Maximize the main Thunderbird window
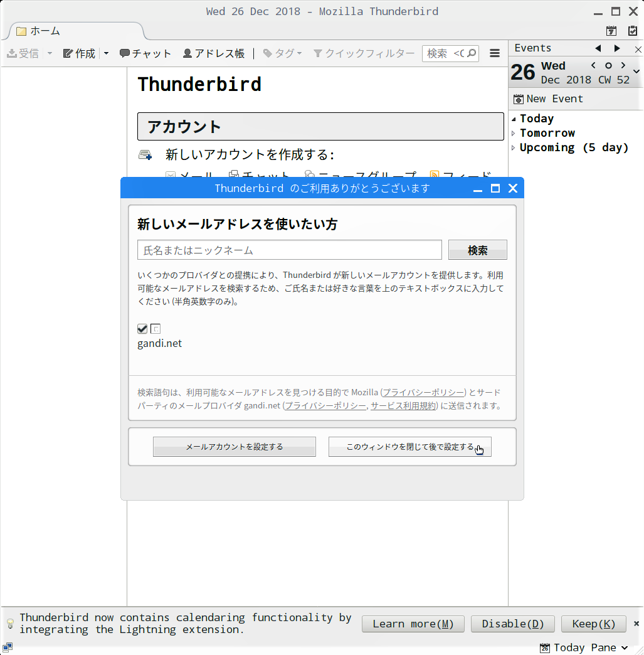644x655 pixels. tap(616, 12)
